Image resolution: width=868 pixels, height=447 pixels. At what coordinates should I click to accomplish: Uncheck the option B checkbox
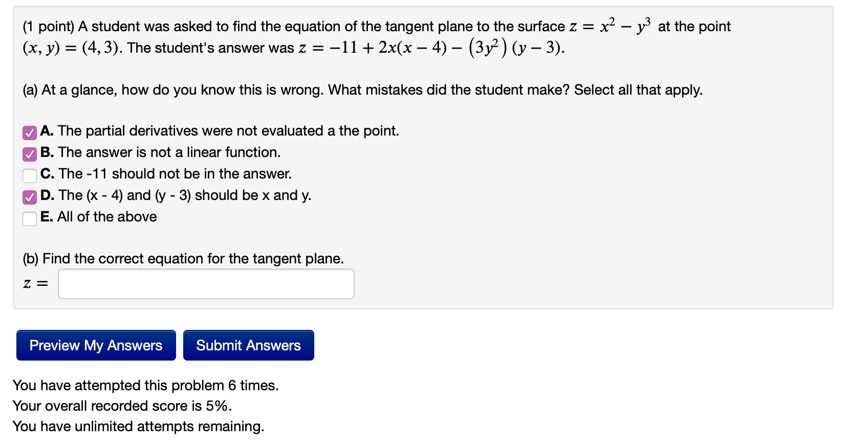(x=30, y=154)
